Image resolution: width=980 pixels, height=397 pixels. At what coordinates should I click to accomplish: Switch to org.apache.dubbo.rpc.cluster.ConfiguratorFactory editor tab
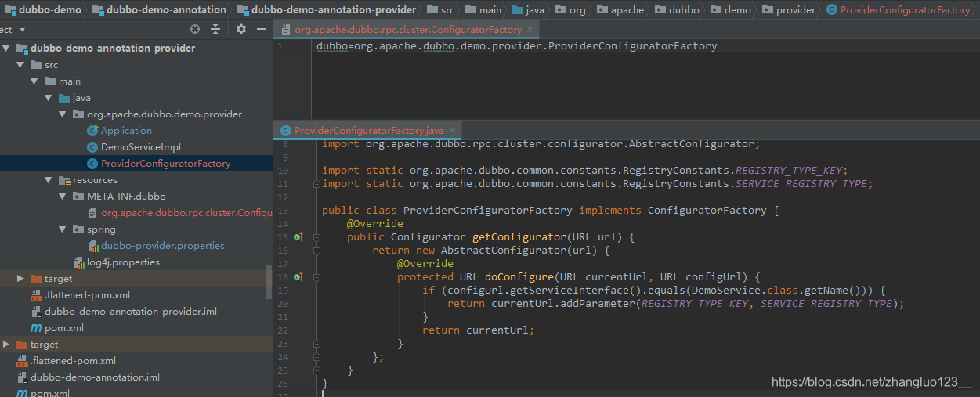click(407, 30)
